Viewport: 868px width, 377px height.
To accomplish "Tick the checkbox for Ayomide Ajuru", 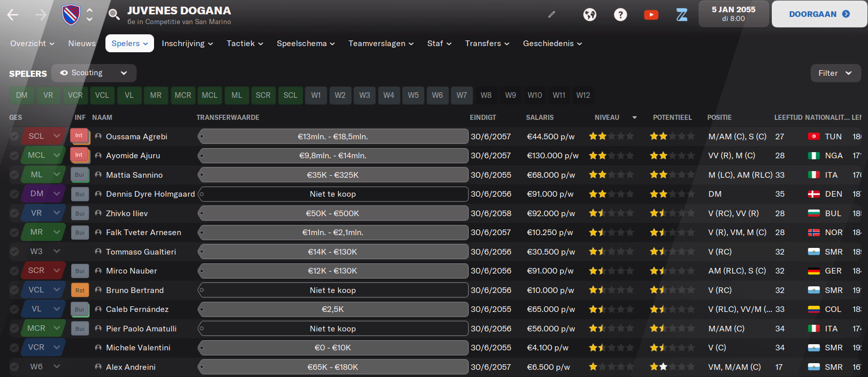I will (x=14, y=155).
